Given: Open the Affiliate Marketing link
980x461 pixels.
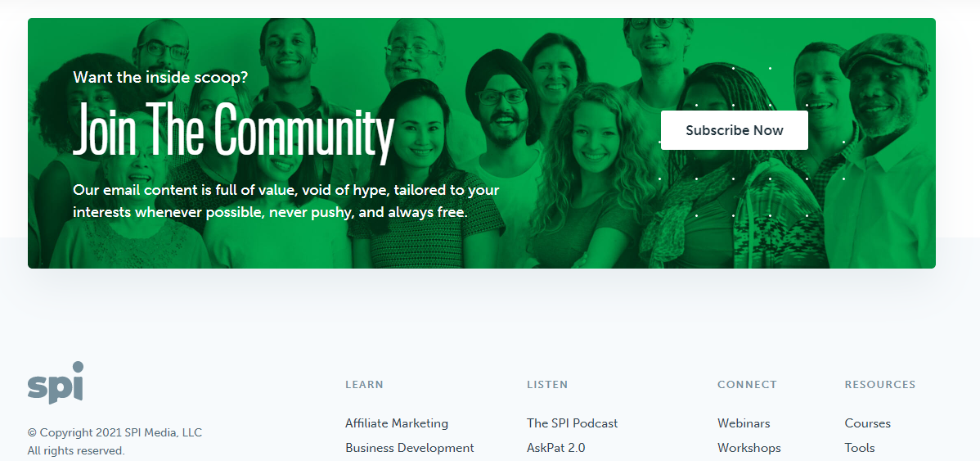Looking at the screenshot, I should [396, 423].
